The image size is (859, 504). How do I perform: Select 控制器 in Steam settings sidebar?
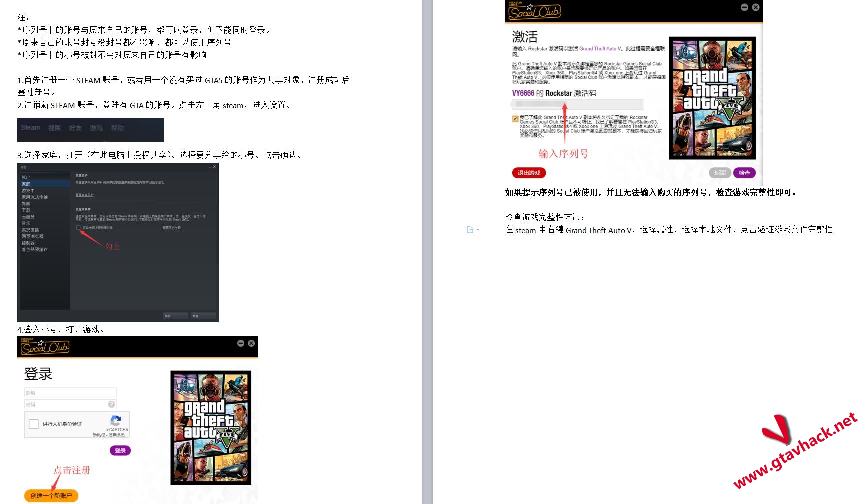click(x=45, y=242)
